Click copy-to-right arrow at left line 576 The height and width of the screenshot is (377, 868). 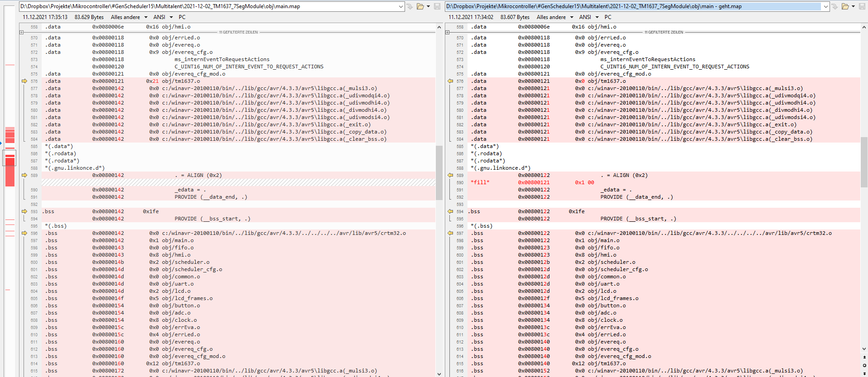24,81
